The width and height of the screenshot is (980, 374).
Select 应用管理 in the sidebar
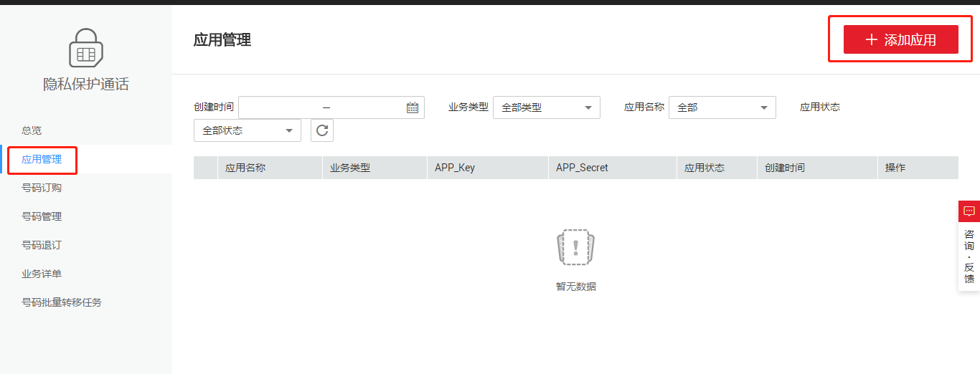point(42,159)
